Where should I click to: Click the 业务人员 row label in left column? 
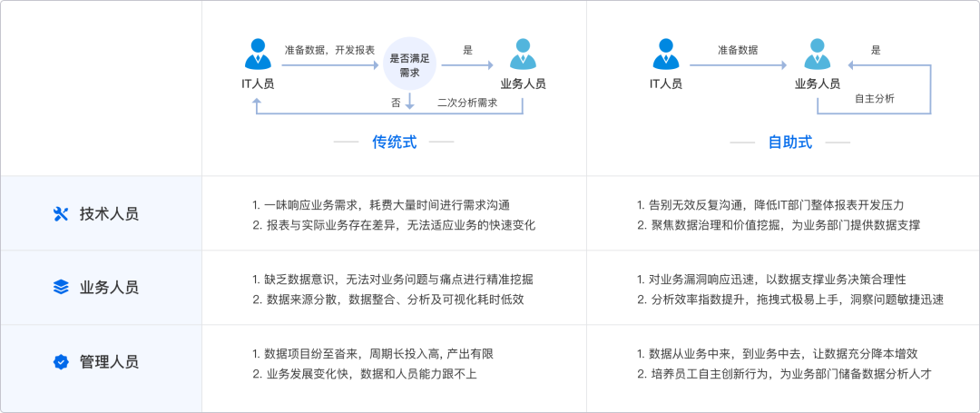(x=109, y=288)
